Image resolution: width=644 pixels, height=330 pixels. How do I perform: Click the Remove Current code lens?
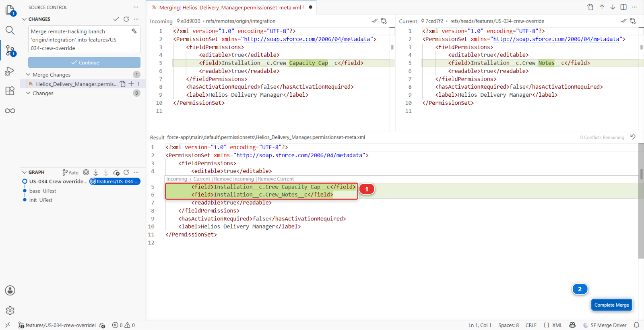[x=276, y=179]
